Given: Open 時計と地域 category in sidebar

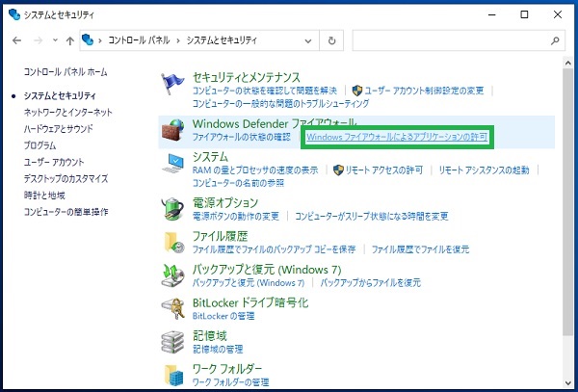Looking at the screenshot, I should point(44,196).
